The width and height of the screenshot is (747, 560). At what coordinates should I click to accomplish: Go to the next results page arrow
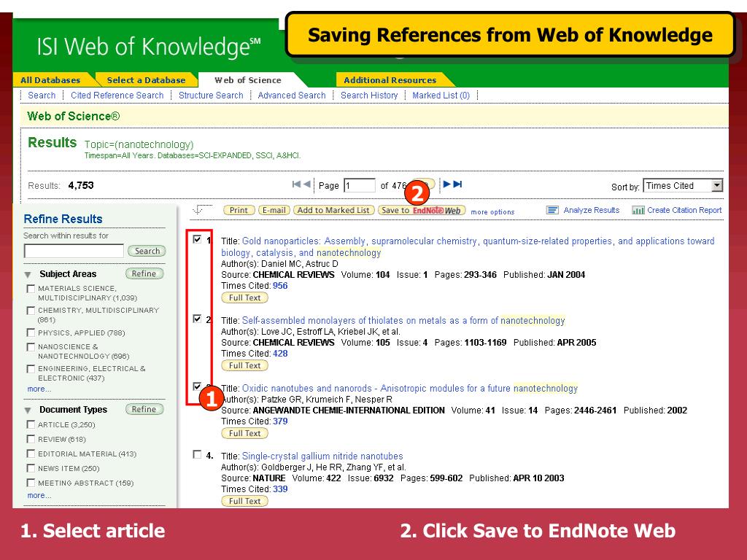pyautogui.click(x=447, y=184)
